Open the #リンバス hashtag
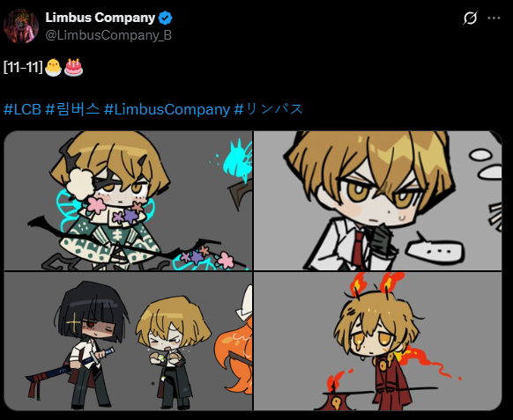 pyautogui.click(x=269, y=109)
